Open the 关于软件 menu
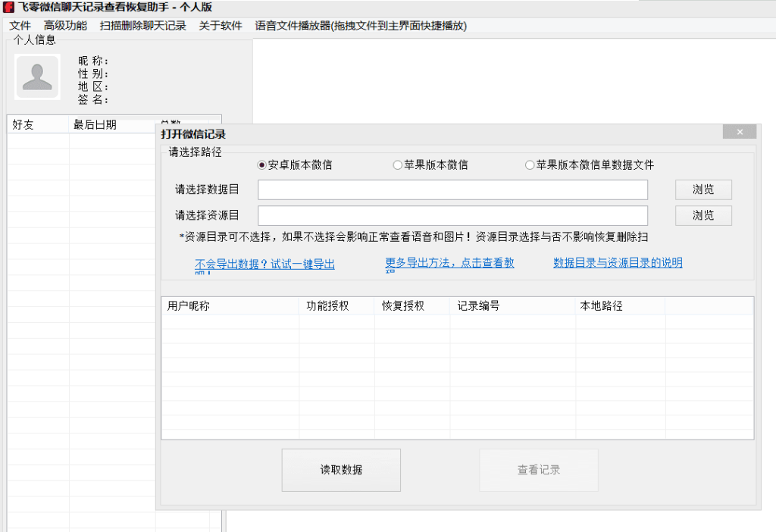 click(222, 25)
